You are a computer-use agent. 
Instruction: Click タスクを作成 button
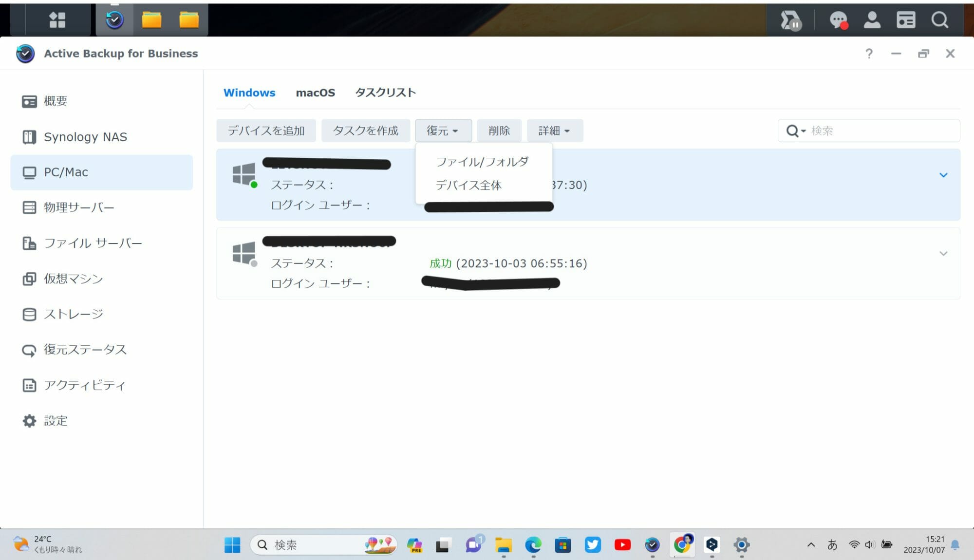coord(365,131)
